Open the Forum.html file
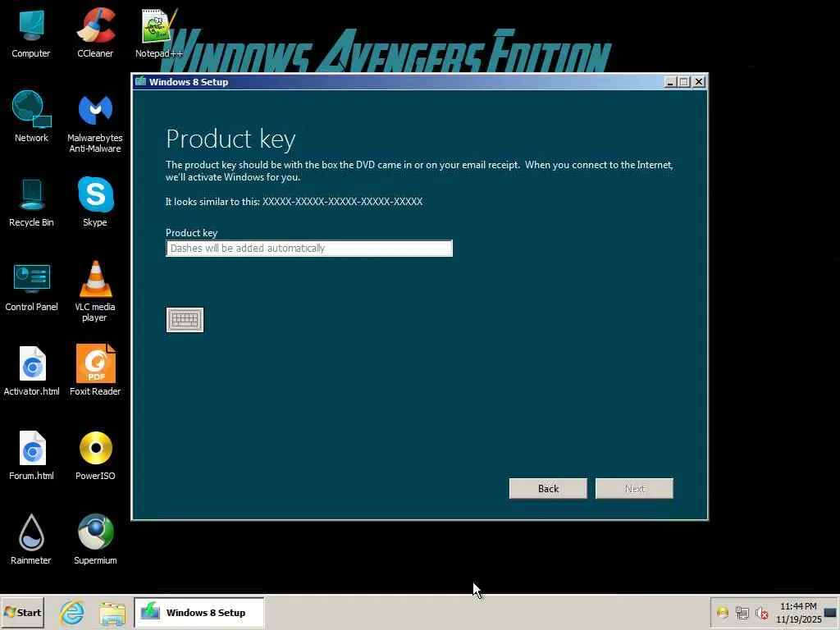This screenshot has height=630, width=840. pos(31,455)
